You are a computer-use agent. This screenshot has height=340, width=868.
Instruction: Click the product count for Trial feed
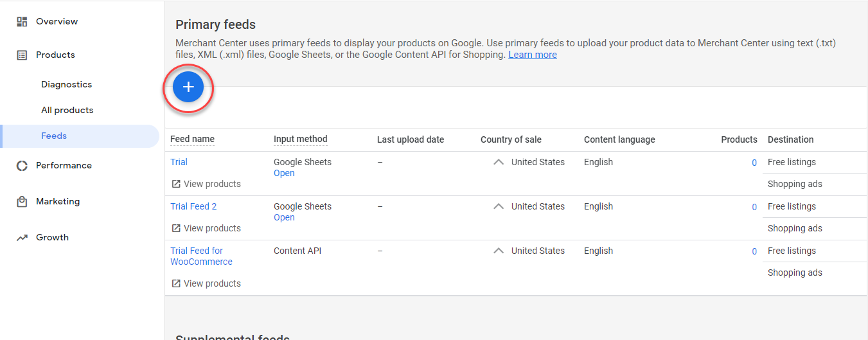[754, 163]
